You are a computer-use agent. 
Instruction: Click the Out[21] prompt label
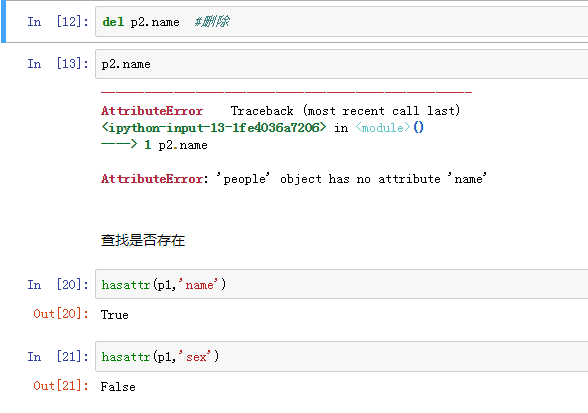coord(61,386)
